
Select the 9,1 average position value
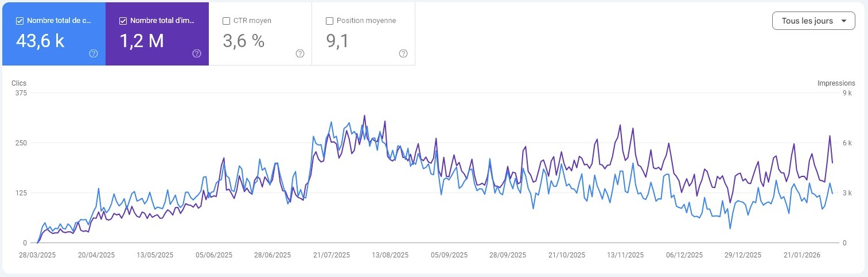click(338, 41)
